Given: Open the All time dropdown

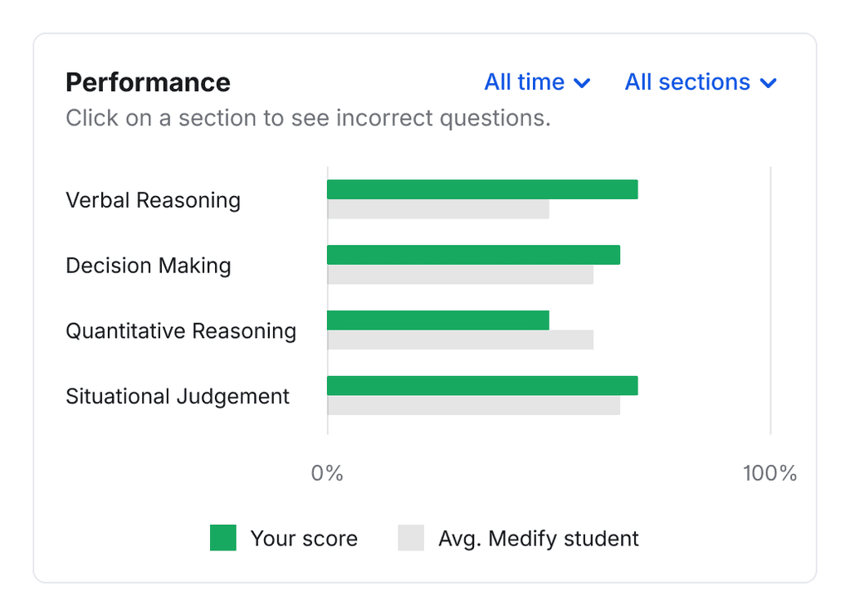Looking at the screenshot, I should tap(536, 82).
